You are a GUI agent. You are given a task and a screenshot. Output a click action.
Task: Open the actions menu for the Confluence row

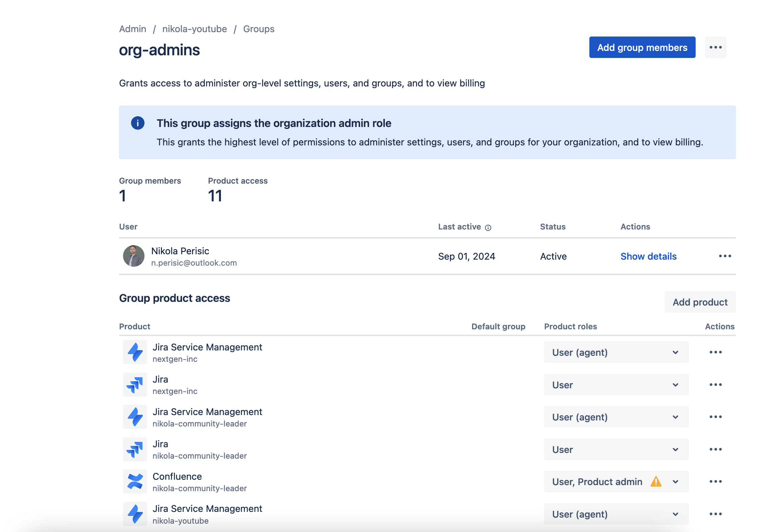[x=716, y=481]
